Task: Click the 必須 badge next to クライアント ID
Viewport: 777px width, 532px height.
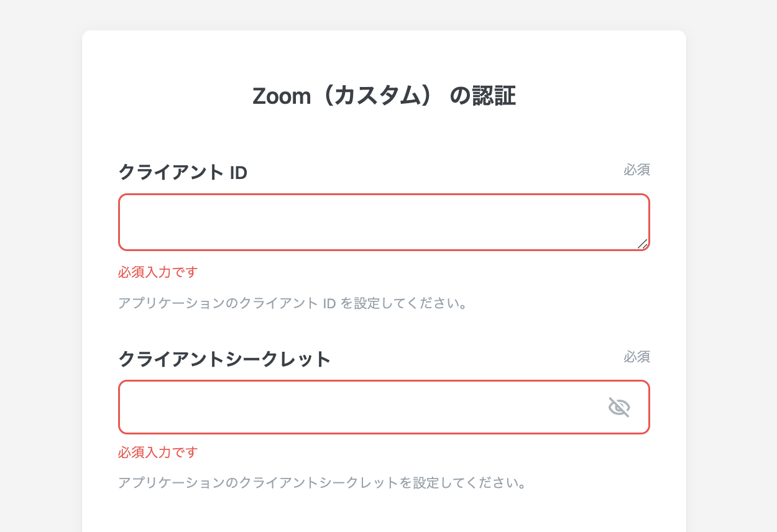Action: point(638,170)
